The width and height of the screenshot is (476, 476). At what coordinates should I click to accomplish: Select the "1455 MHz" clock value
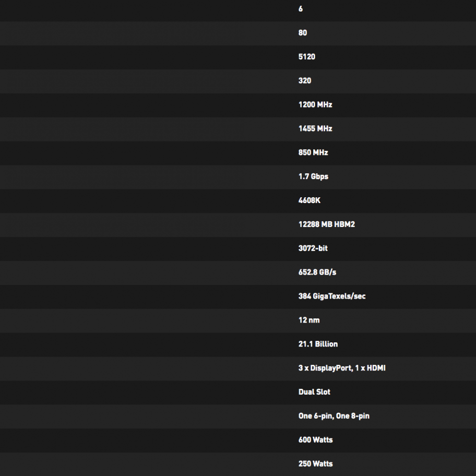point(315,129)
